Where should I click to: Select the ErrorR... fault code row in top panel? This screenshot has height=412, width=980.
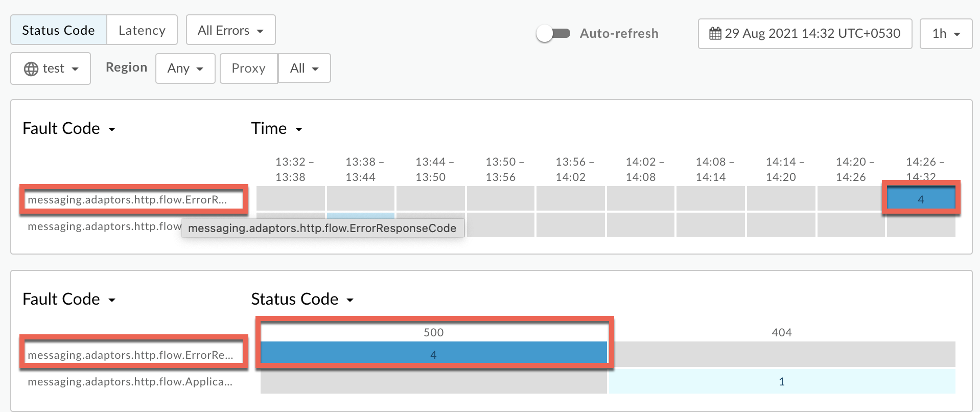tap(127, 200)
